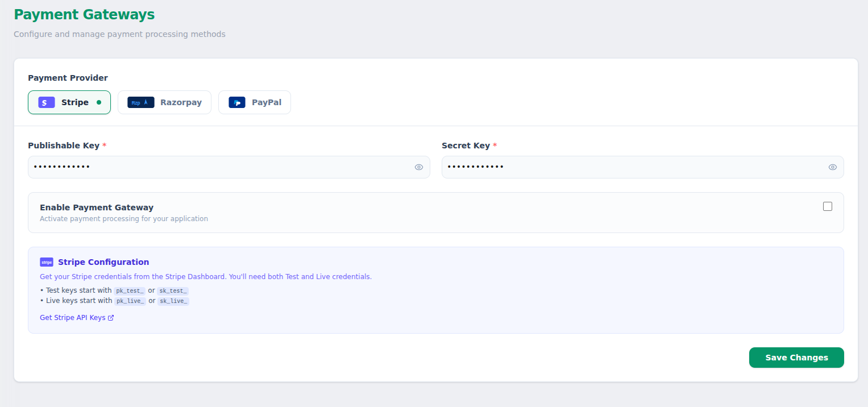
Task: Click the sk_test_ code snippet
Action: coord(173,290)
